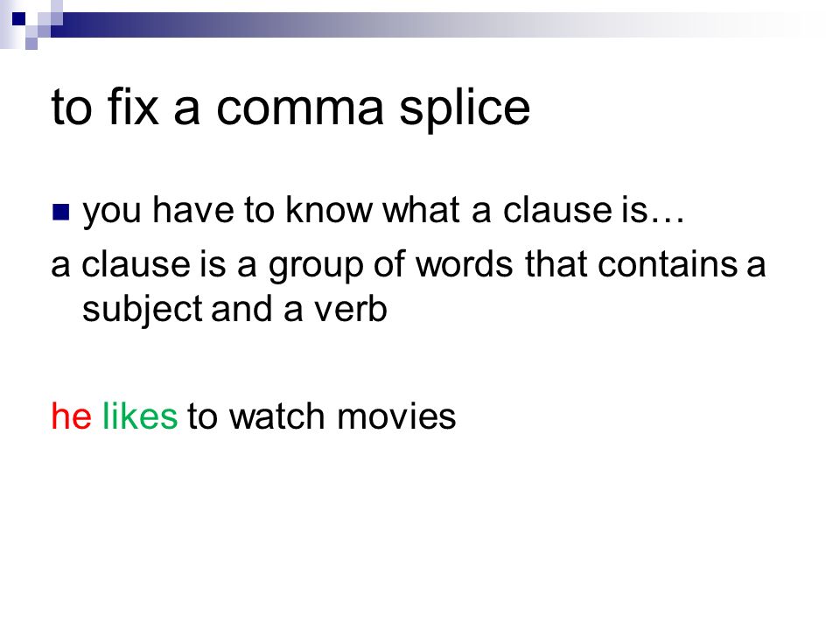Click the word 'verb' in the definition
Viewport: 840px width, 630px height.
click(350, 310)
